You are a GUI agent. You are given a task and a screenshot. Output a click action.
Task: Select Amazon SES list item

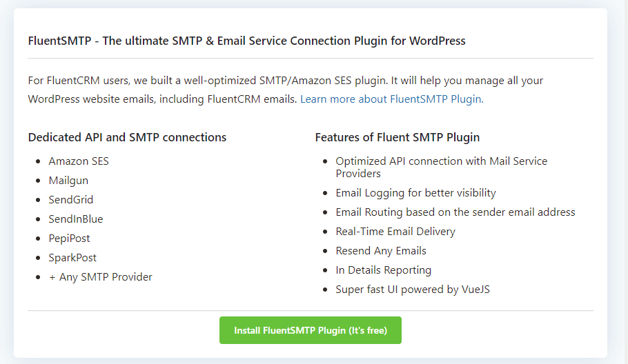[x=79, y=161]
